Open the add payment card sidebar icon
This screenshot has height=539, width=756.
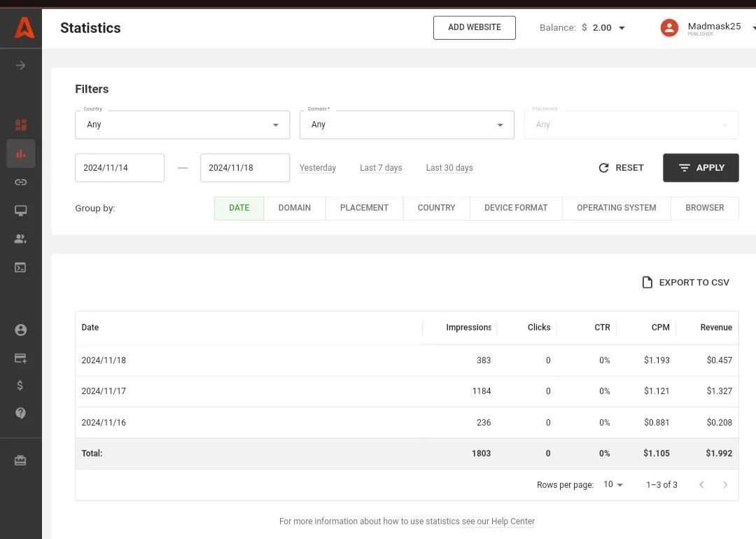21,358
